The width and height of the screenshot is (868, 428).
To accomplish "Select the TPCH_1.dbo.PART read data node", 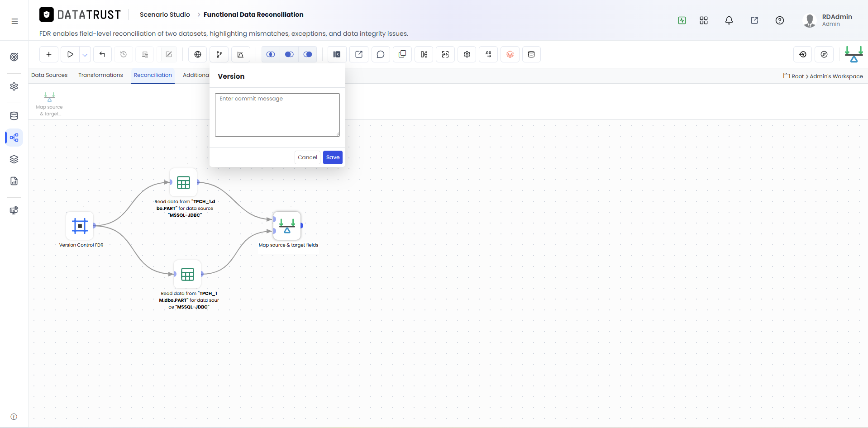I will 183,182.
